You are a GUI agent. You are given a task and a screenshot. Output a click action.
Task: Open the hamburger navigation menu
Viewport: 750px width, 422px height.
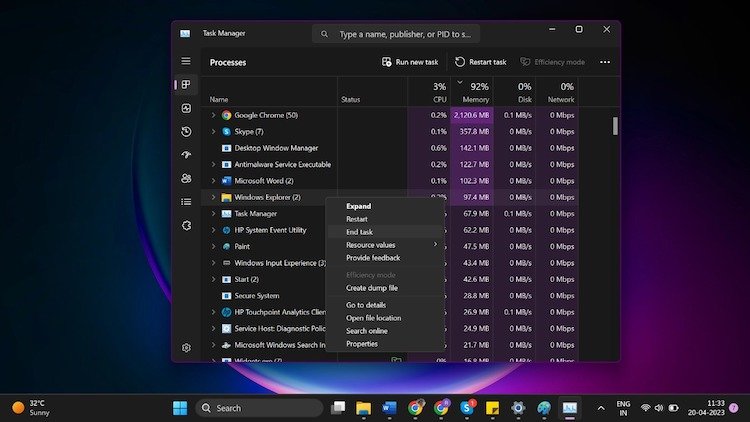(x=186, y=61)
